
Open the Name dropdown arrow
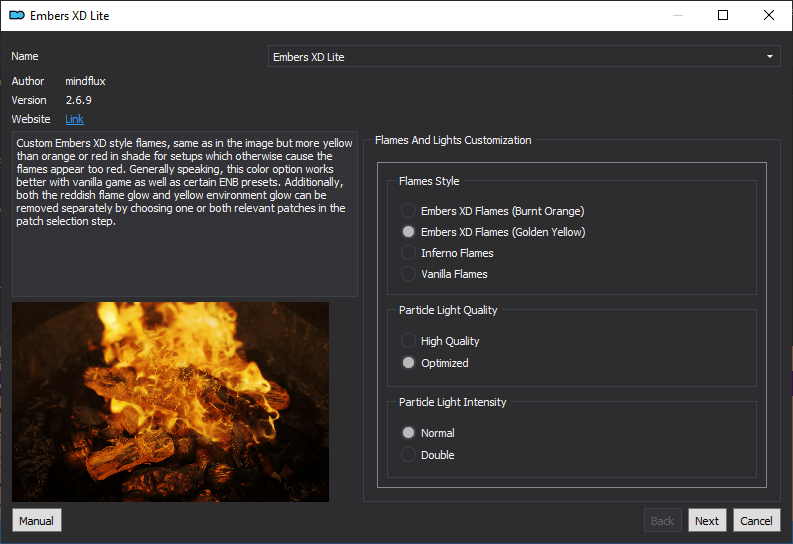click(x=769, y=57)
